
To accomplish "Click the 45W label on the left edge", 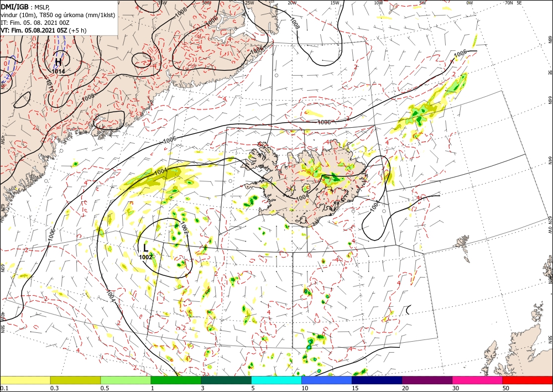I will coord(2,140).
